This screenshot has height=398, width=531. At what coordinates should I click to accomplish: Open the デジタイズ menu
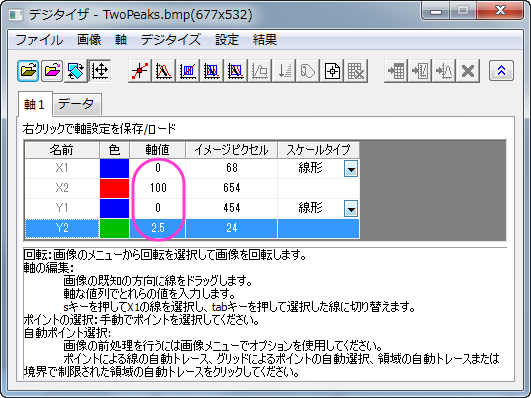171,40
